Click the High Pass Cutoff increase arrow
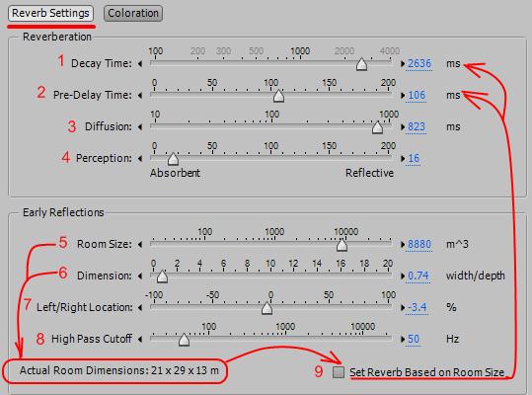Screen dimensions: 532x395 point(403,339)
